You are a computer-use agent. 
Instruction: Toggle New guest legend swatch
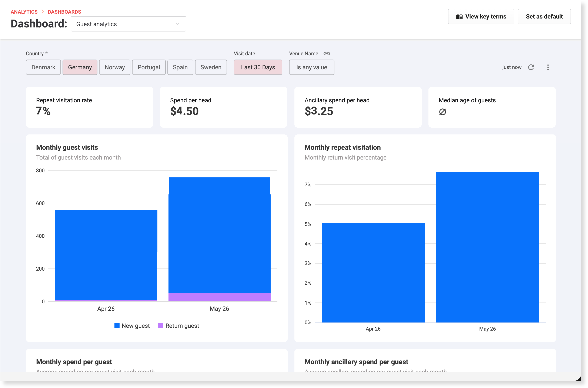pyautogui.click(x=117, y=326)
